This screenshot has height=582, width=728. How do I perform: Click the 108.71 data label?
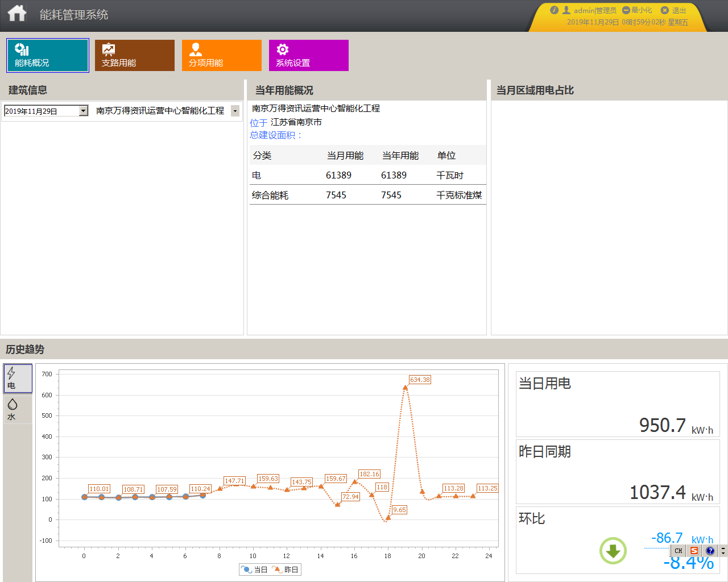(x=133, y=489)
